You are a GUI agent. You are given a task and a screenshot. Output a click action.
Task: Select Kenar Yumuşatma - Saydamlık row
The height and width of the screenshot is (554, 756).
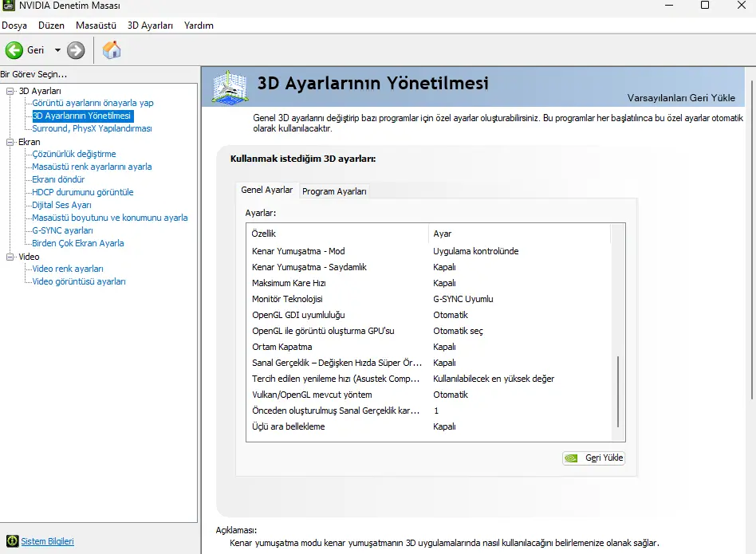[429, 267]
